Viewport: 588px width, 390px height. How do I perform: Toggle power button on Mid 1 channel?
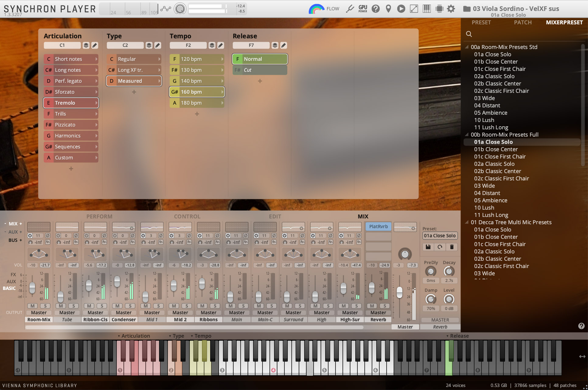(143, 235)
